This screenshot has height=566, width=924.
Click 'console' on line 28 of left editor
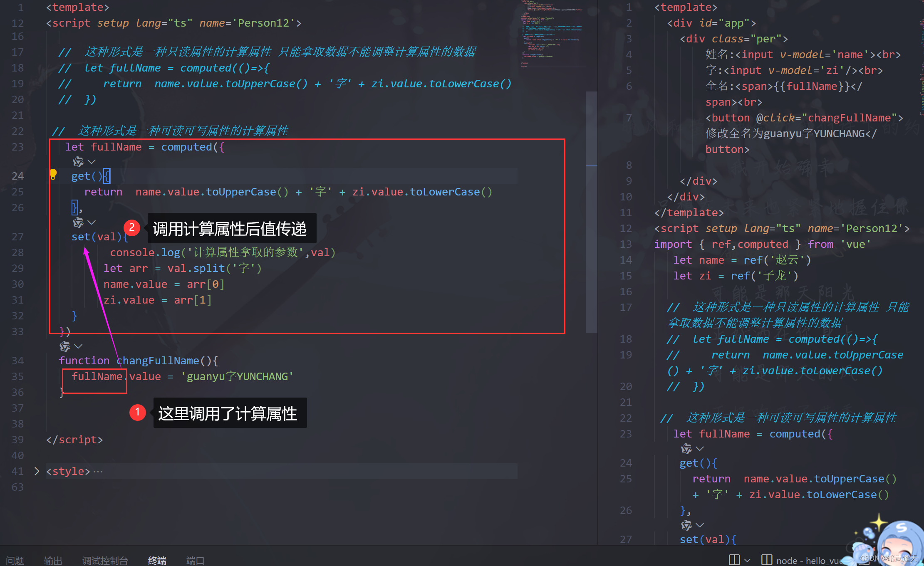tap(132, 252)
